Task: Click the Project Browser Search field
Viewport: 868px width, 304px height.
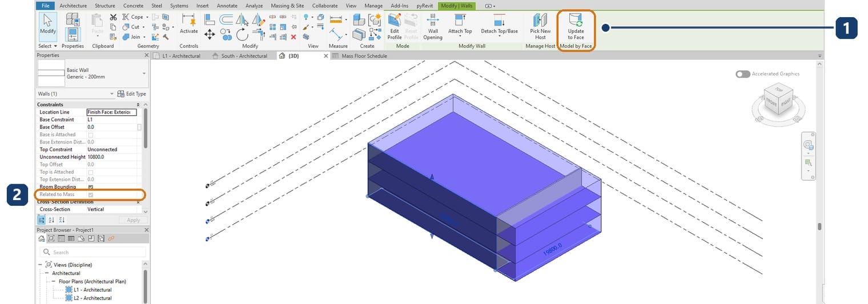Action: 93,252
